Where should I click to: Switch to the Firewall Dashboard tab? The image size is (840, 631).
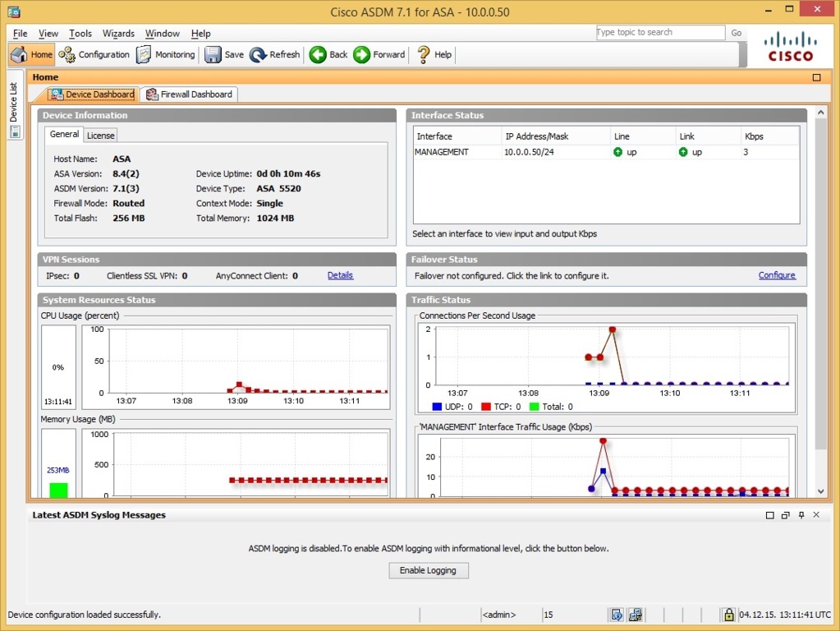pos(189,94)
